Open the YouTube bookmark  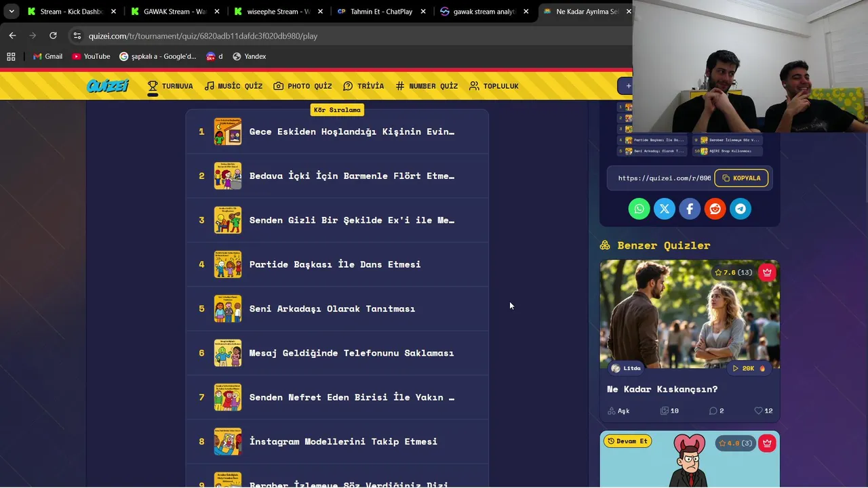[x=91, y=56]
